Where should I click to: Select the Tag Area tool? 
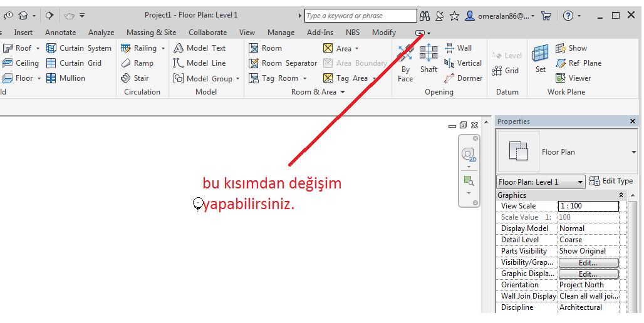click(x=345, y=78)
